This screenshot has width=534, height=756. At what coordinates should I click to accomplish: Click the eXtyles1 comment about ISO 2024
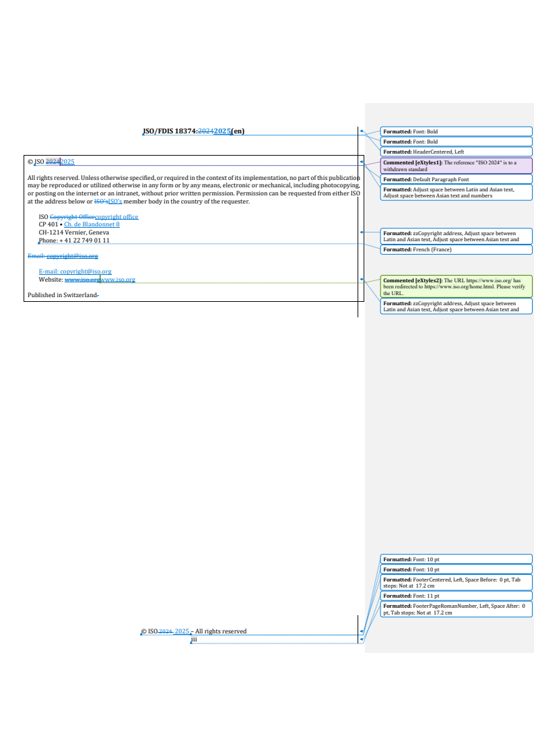[x=456, y=166]
